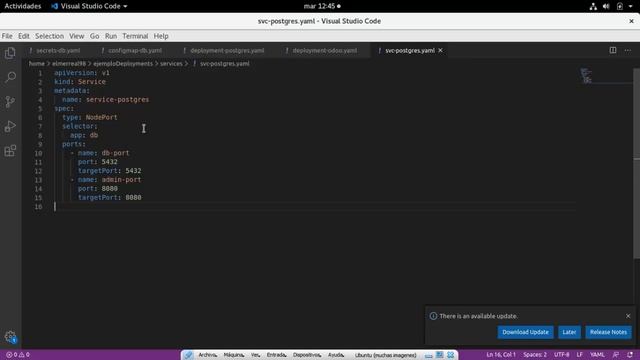The image size is (640, 360).
Task: Switch to the deployment-postgres.yaml tab
Action: (x=227, y=50)
